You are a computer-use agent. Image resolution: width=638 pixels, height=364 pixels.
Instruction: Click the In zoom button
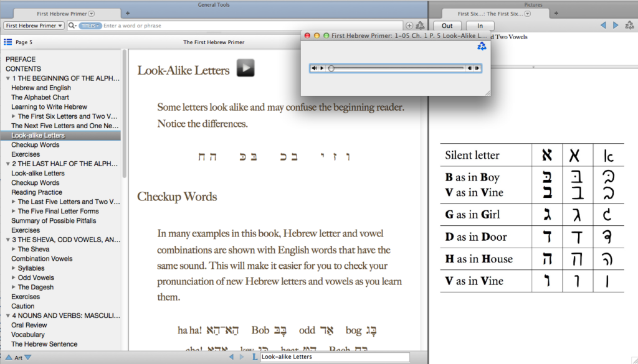tap(480, 26)
